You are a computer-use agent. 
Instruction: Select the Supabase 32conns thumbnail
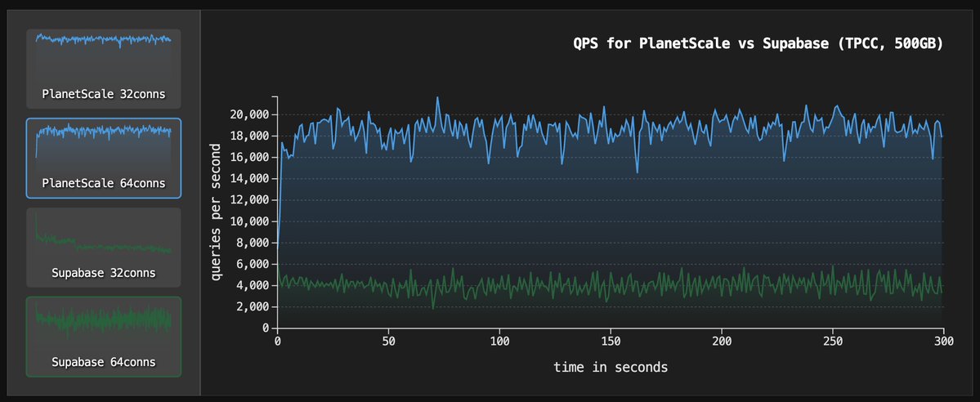(103, 248)
